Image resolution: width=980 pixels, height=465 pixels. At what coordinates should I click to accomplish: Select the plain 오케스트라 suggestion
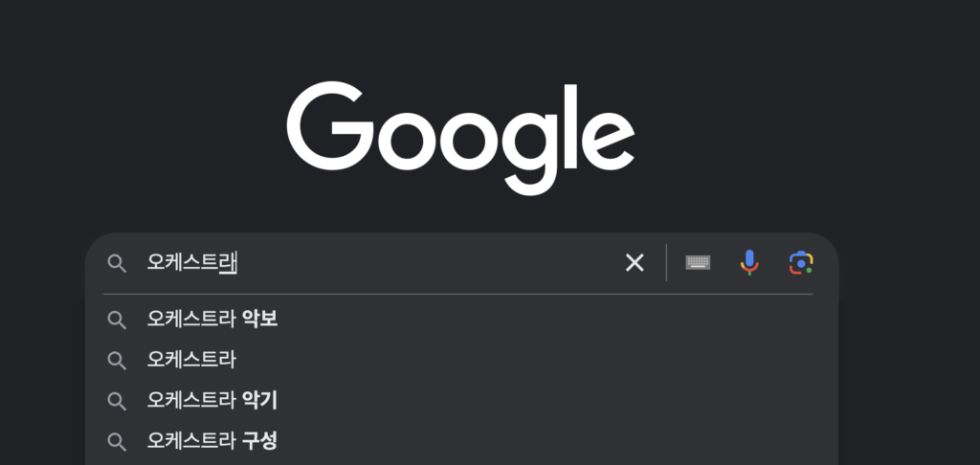tap(462, 360)
